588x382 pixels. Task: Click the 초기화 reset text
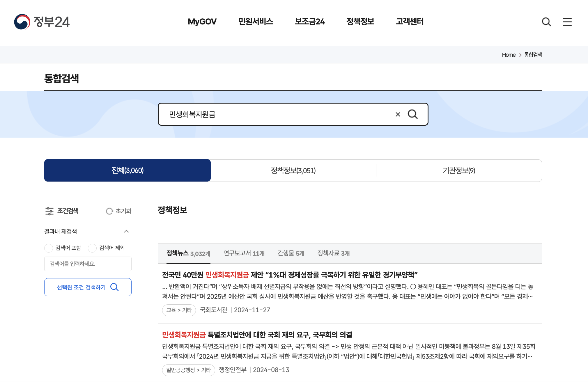point(123,211)
